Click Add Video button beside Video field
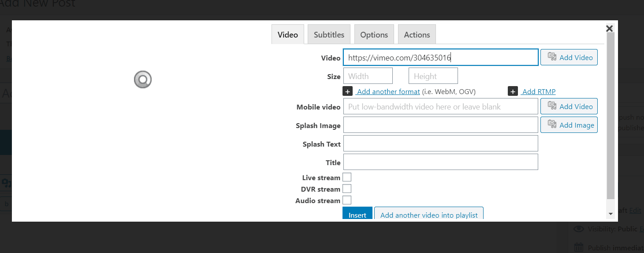Image resolution: width=644 pixels, height=253 pixels. 569,57
